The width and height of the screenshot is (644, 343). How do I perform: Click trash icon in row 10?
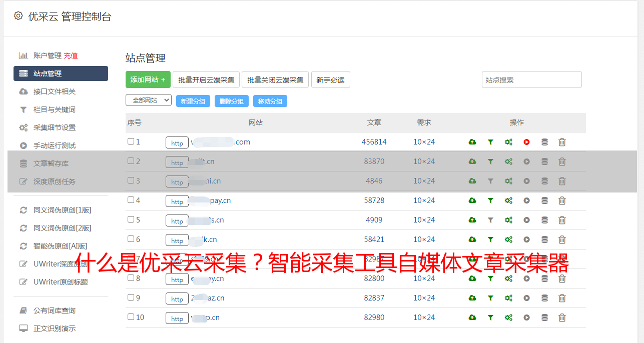tap(562, 317)
